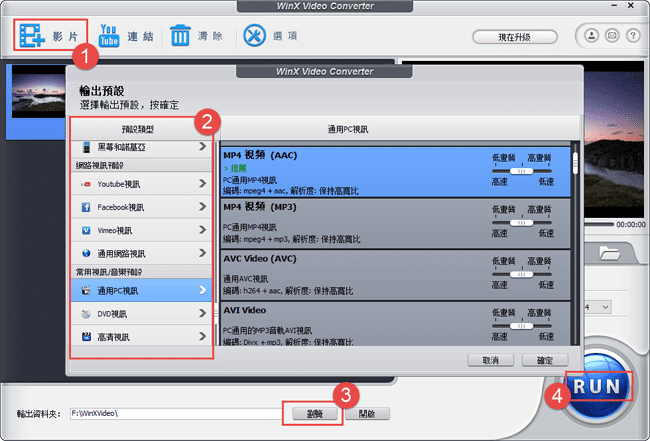Select the 通用網路視訊 preset category

pos(141,253)
